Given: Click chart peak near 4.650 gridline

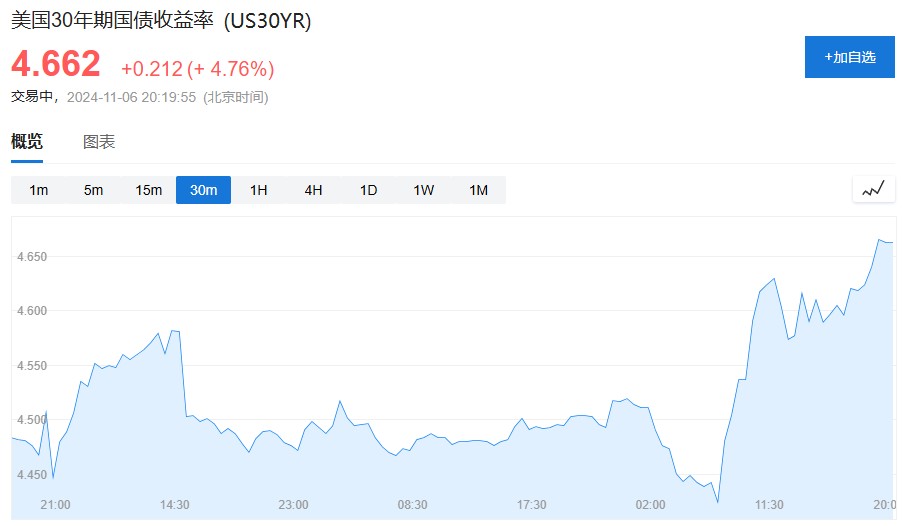Looking at the screenshot, I should (879, 240).
